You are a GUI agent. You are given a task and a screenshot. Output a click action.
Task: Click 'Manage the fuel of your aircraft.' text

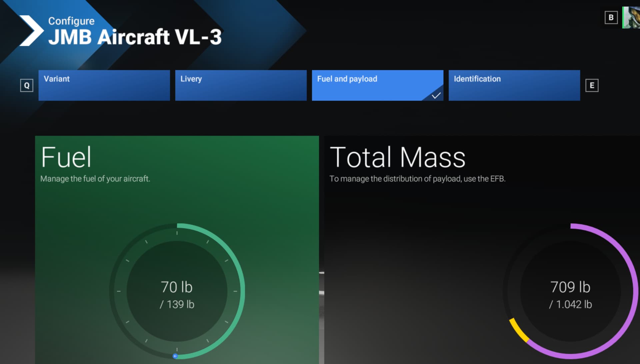click(95, 179)
